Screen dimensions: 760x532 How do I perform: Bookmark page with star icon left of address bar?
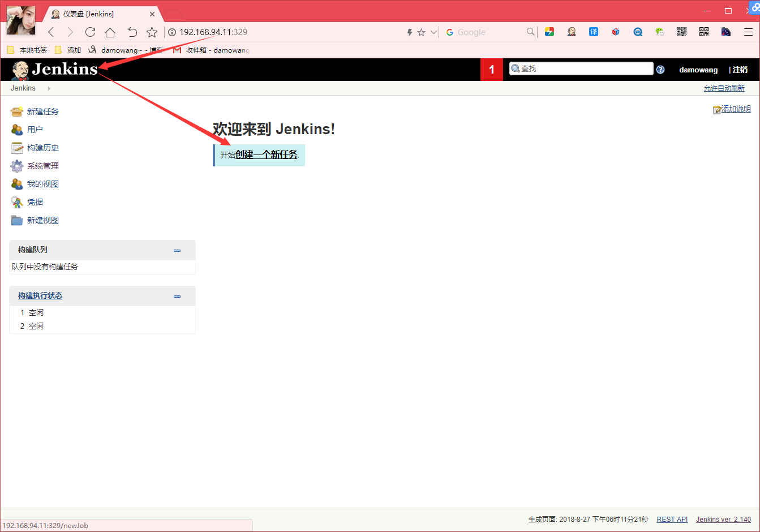click(x=152, y=32)
